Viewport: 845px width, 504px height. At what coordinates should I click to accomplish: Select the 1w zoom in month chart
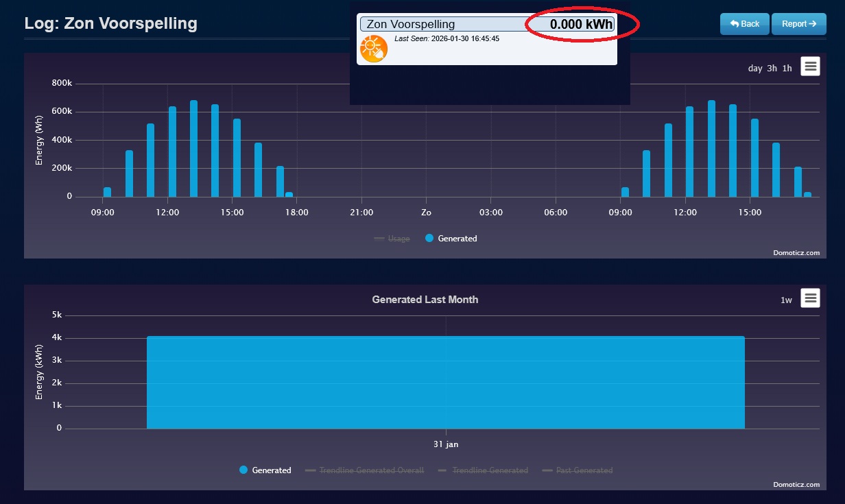pyautogui.click(x=786, y=300)
